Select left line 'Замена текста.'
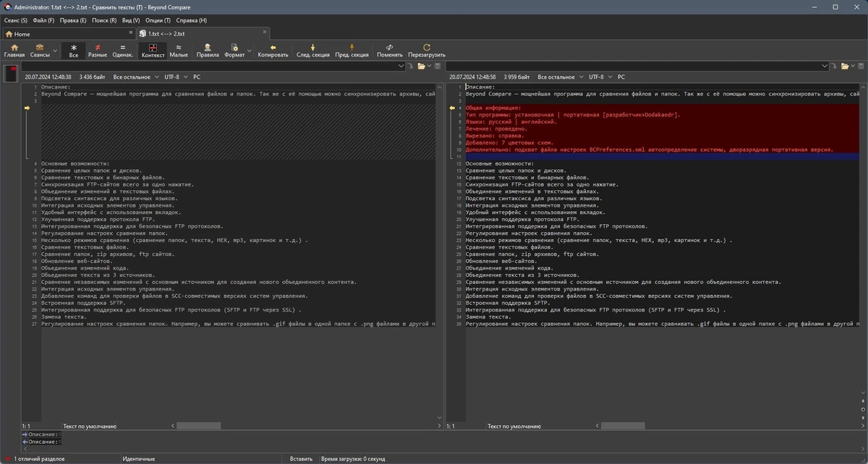Viewport: 868px width, 464px height. pos(64,317)
